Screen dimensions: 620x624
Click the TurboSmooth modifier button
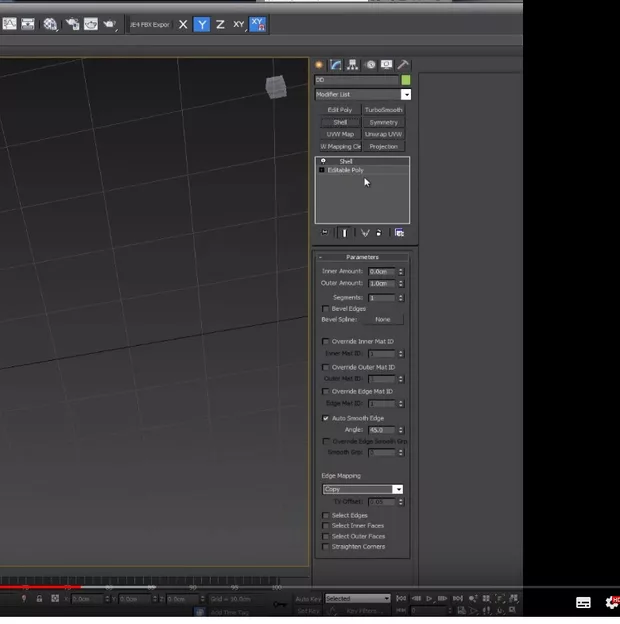383,110
